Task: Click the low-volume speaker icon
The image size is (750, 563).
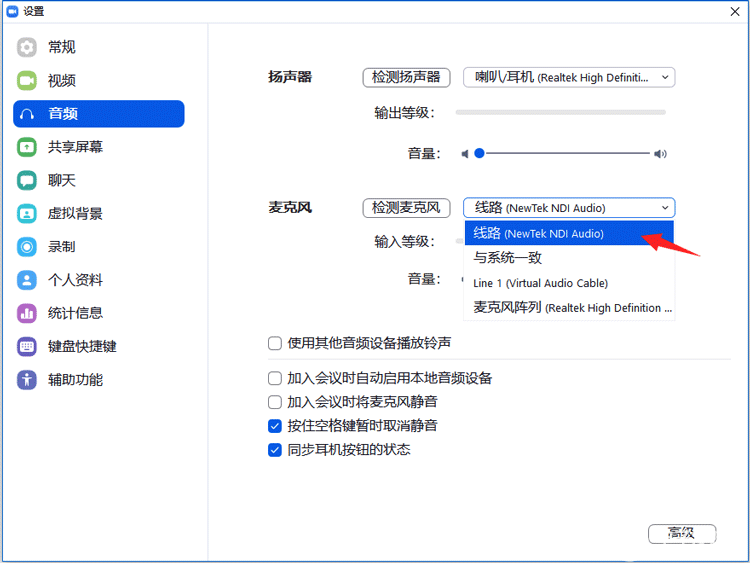Action: [464, 154]
